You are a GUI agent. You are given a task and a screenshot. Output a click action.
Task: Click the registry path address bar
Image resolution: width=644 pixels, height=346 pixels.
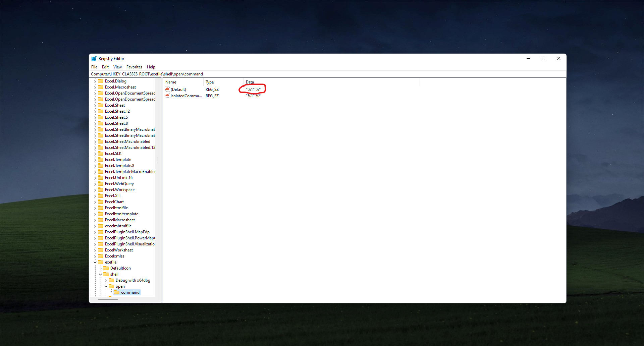coord(328,74)
